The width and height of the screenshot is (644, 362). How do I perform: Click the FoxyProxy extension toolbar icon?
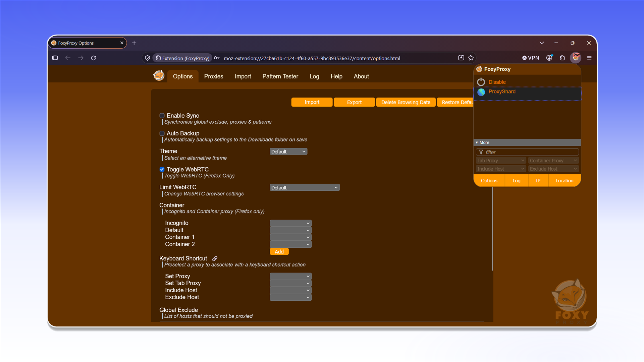tap(576, 58)
